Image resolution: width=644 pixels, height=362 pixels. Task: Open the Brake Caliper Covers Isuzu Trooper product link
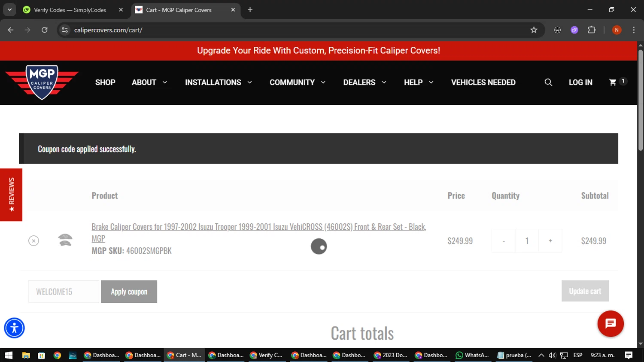[259, 232]
